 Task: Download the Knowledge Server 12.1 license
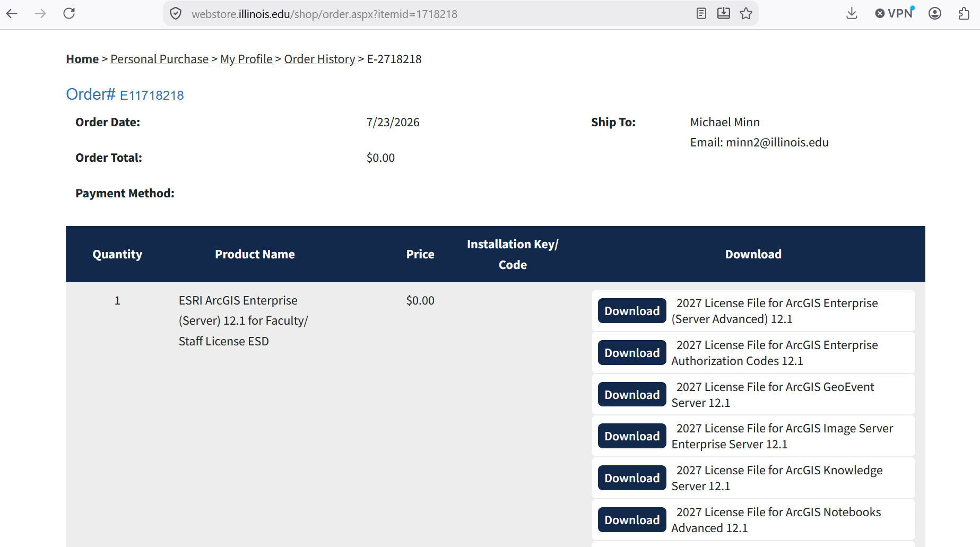click(632, 478)
